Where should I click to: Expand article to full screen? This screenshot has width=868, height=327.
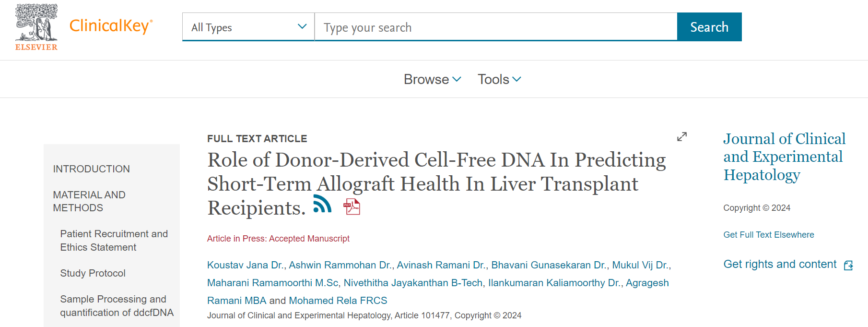tap(681, 137)
